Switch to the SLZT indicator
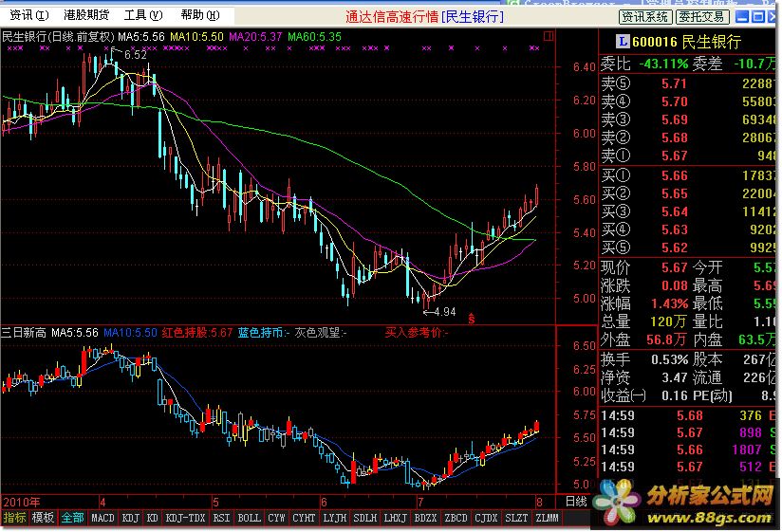782x532 pixels. [516, 518]
